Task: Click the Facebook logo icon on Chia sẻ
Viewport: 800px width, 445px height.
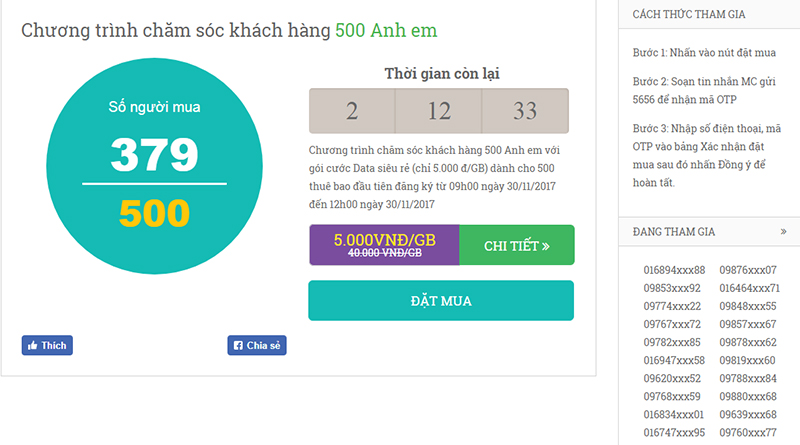Action: [238, 346]
